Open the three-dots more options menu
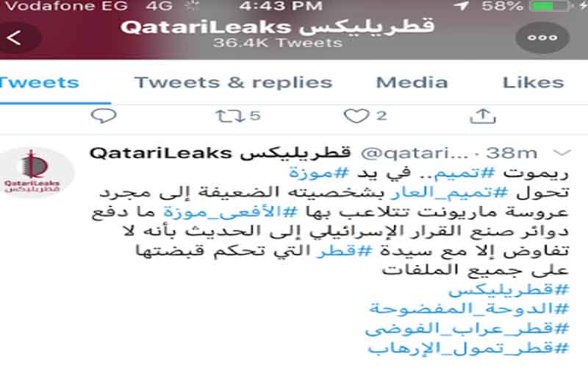Viewport: 588px width, 368px height. coord(542,38)
